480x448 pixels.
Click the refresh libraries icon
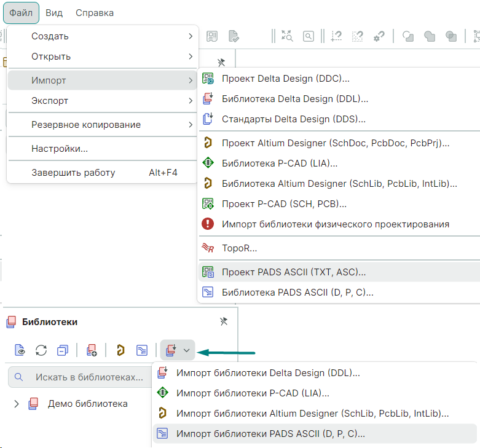tap(41, 350)
